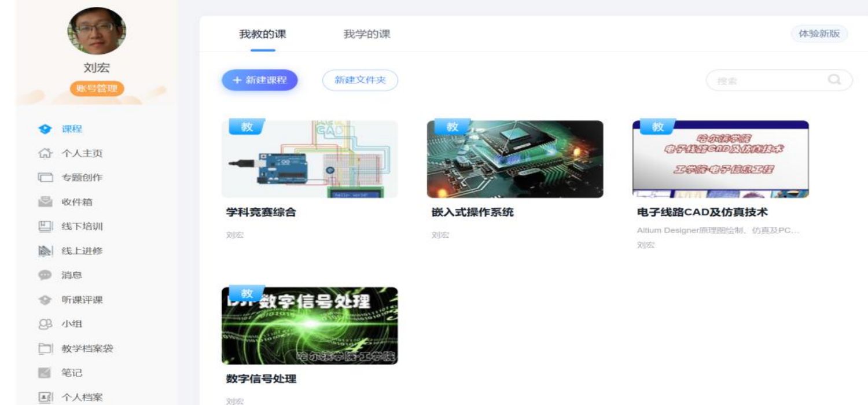Switch to the 我学的课 tab
This screenshot has height=405, width=868.
pyautogui.click(x=367, y=34)
